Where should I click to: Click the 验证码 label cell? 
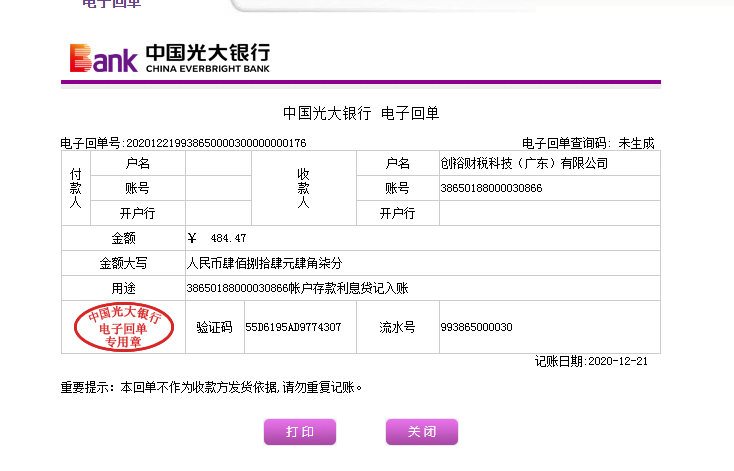215,327
